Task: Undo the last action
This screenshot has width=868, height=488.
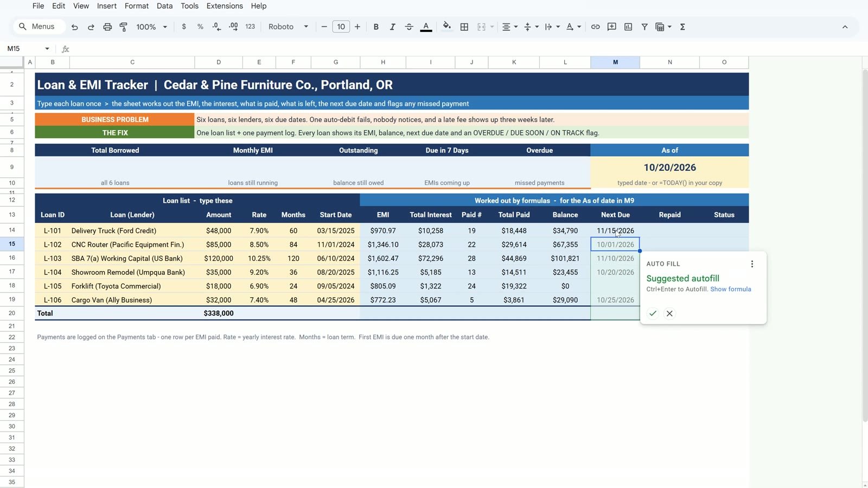Action: coord(75,27)
